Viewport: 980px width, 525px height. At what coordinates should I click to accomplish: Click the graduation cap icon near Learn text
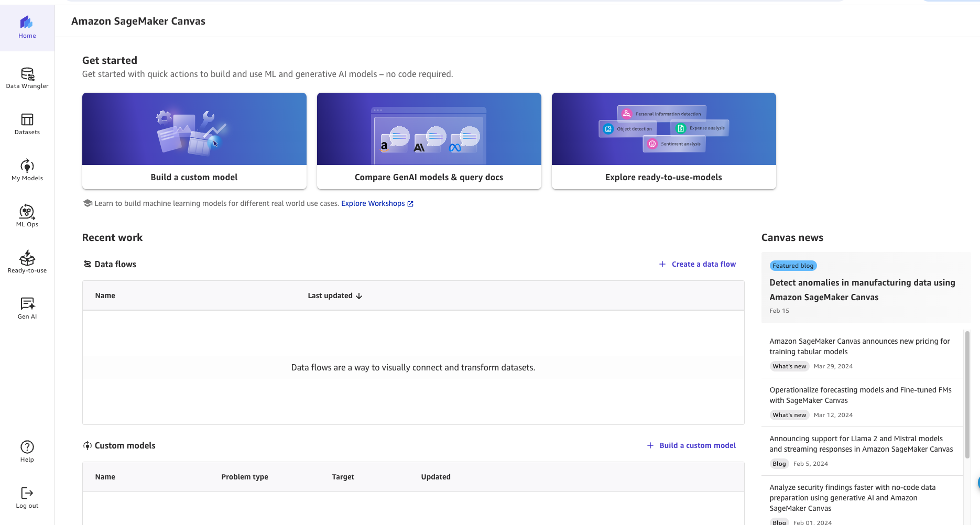click(x=88, y=203)
